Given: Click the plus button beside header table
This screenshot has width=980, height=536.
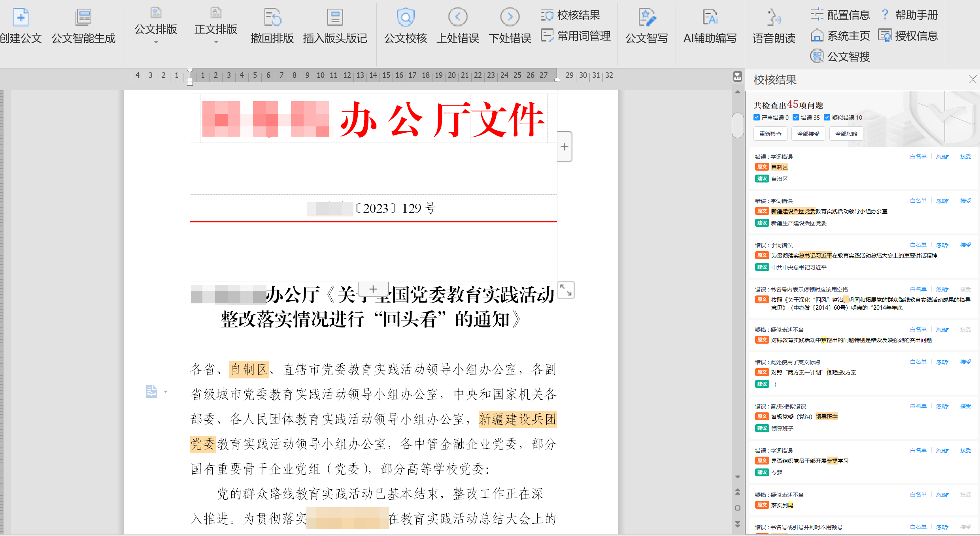Looking at the screenshot, I should [x=565, y=147].
